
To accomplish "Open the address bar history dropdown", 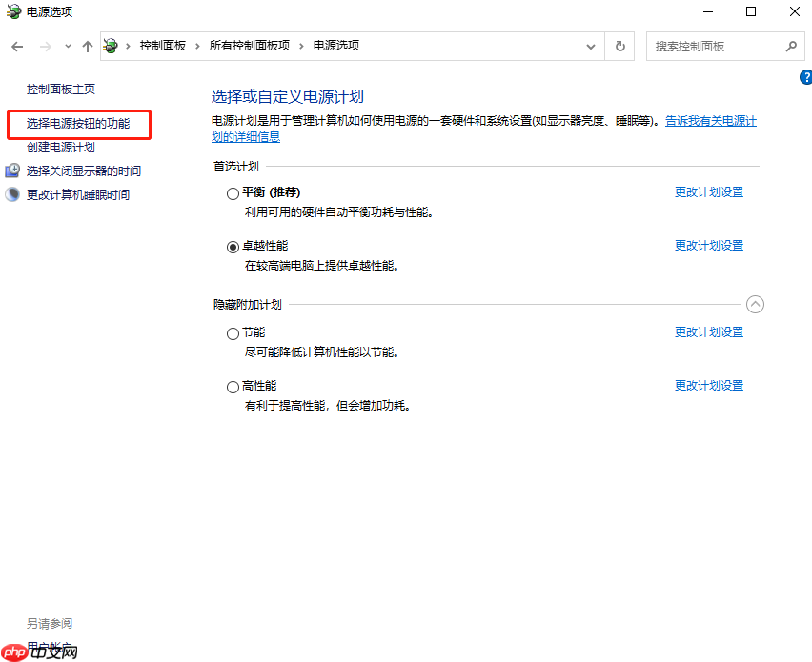I will (x=591, y=45).
